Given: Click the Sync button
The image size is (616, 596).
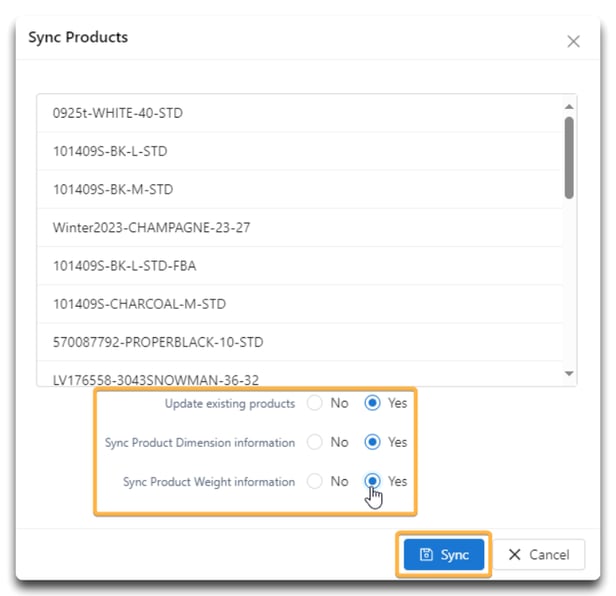Looking at the screenshot, I should pos(444,554).
